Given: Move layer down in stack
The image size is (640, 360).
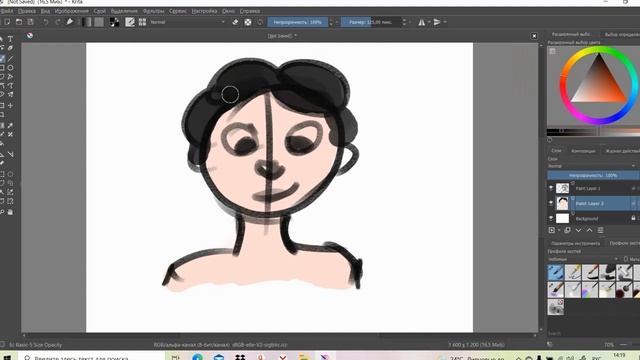Looking at the screenshot, I should pyautogui.click(x=578, y=230).
